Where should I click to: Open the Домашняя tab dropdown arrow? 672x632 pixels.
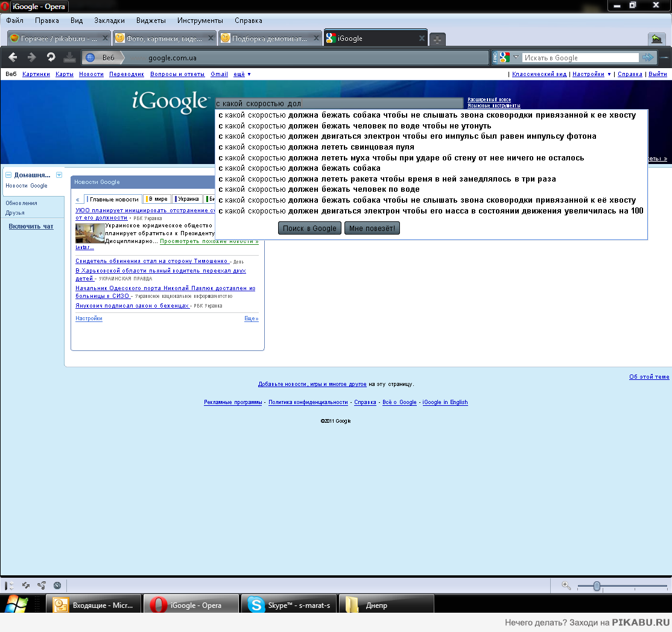pyautogui.click(x=59, y=175)
